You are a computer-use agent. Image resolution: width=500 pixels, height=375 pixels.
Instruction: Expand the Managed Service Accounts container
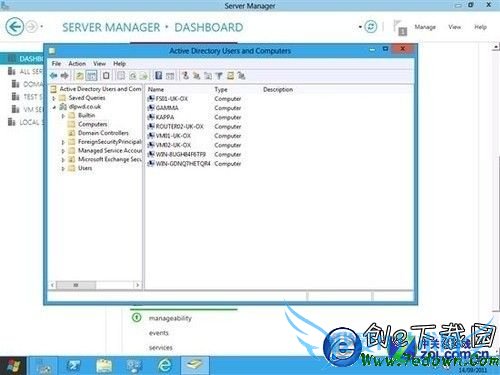tap(63, 151)
